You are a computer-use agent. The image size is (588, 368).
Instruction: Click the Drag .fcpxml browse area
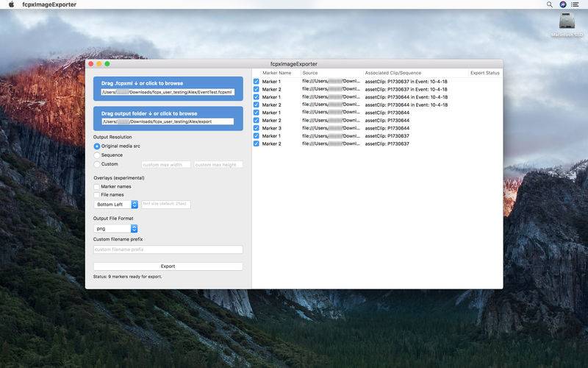(x=168, y=88)
